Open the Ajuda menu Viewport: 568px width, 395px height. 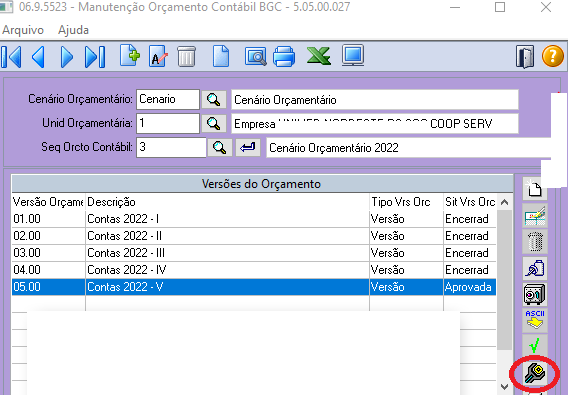(x=73, y=30)
